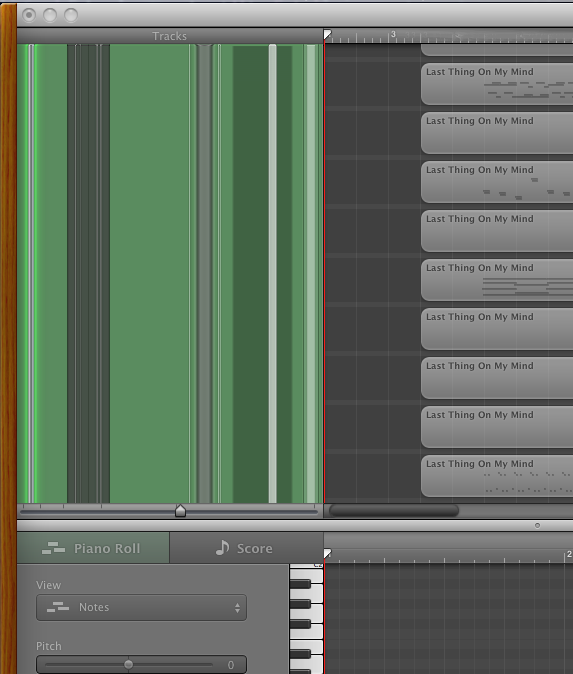The image size is (573, 674).
Task: Zoom the window using the third title button
Action: [71, 15]
